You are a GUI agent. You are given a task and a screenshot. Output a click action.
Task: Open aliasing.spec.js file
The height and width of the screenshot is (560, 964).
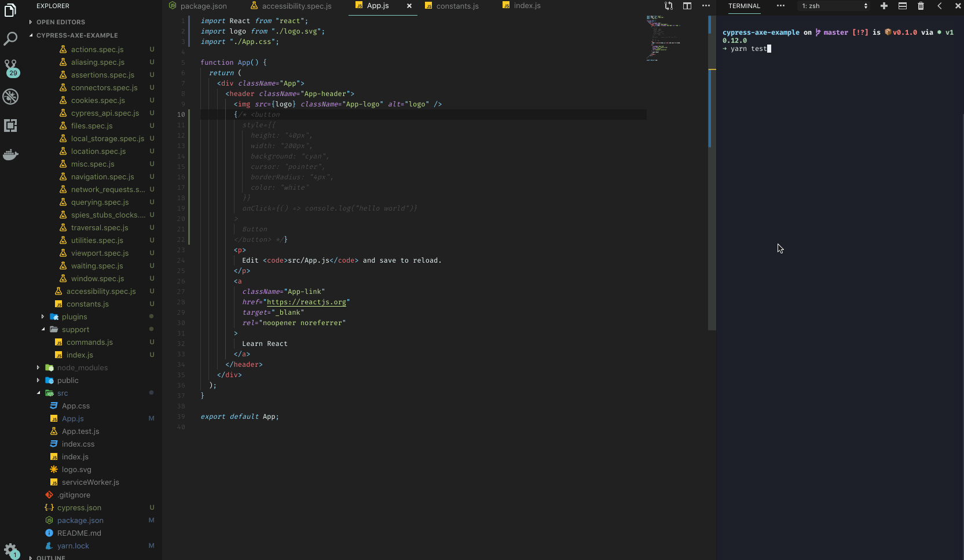pos(98,62)
